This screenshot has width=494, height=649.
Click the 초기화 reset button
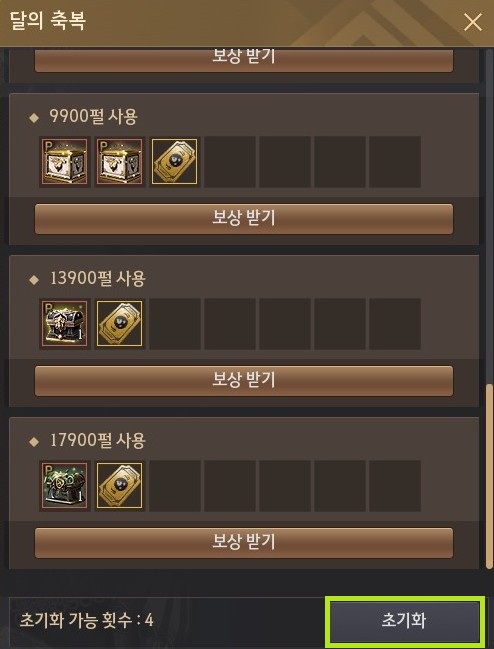coord(404,621)
